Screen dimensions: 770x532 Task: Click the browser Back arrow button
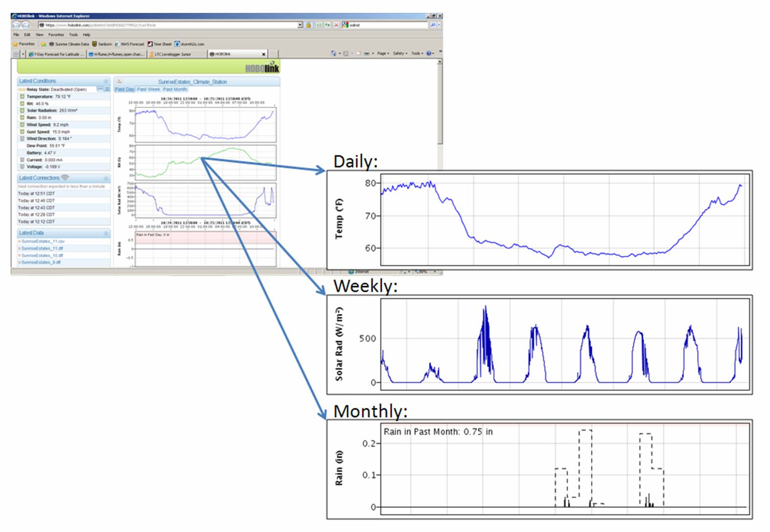[16, 25]
